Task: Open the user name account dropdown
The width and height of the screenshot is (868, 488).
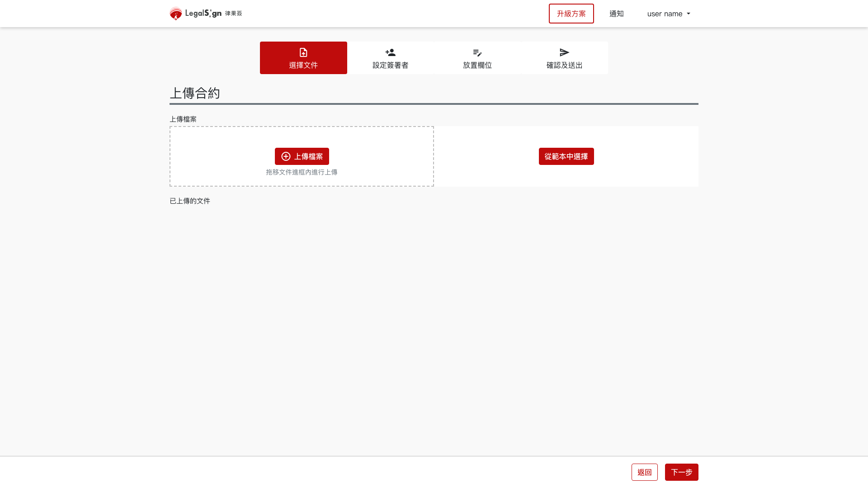Action: (x=665, y=14)
